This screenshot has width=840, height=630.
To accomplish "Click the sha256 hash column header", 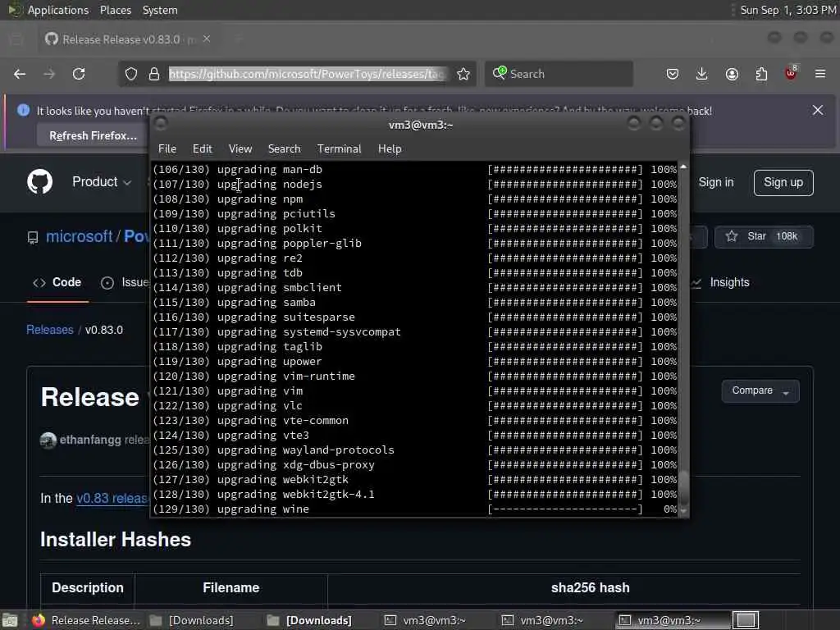I will [590, 587].
